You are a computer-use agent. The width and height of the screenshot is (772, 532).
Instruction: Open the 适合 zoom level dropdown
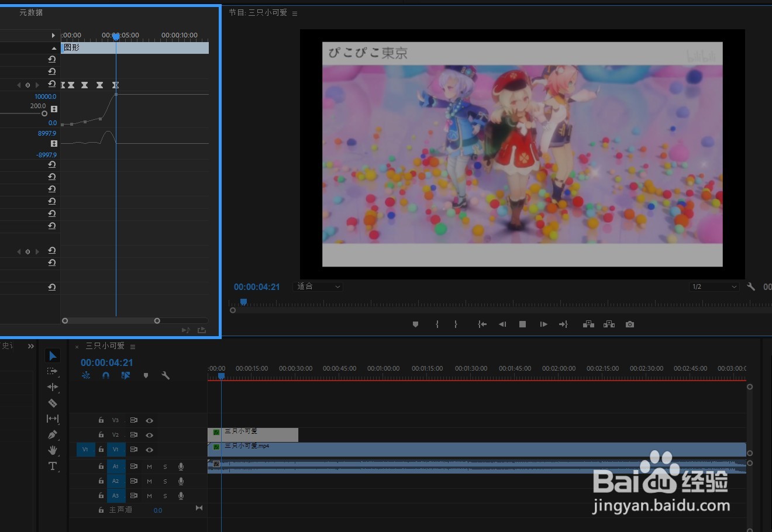pos(318,286)
